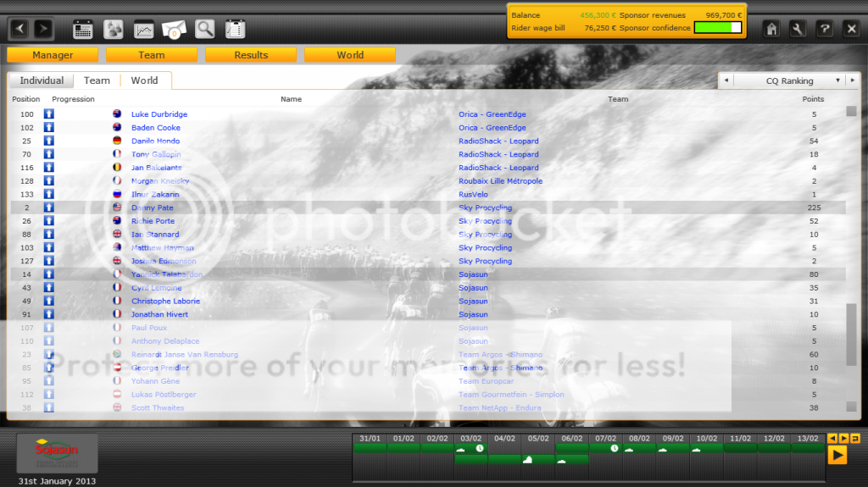The width and height of the screenshot is (868, 487).
Task: Open Sojasun team in Jonathan Hivert row
Action: click(x=473, y=314)
